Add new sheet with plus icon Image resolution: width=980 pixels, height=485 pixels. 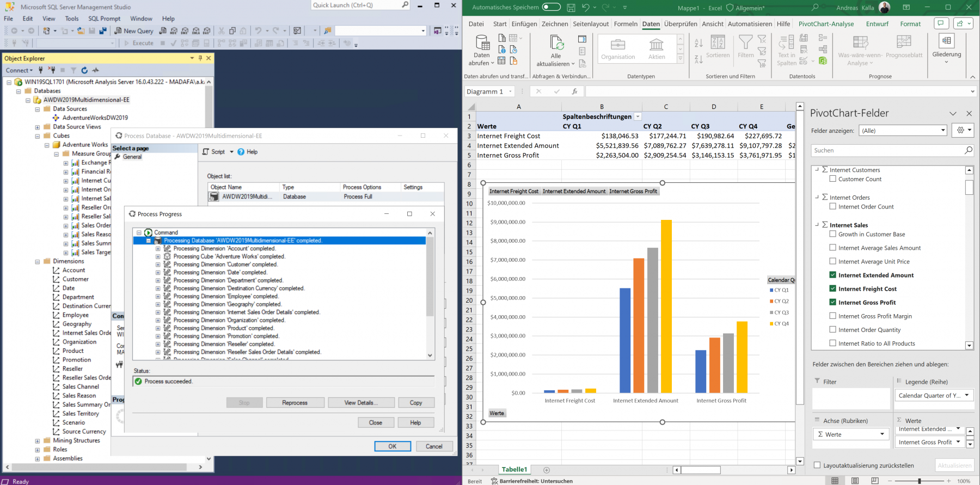click(x=547, y=470)
